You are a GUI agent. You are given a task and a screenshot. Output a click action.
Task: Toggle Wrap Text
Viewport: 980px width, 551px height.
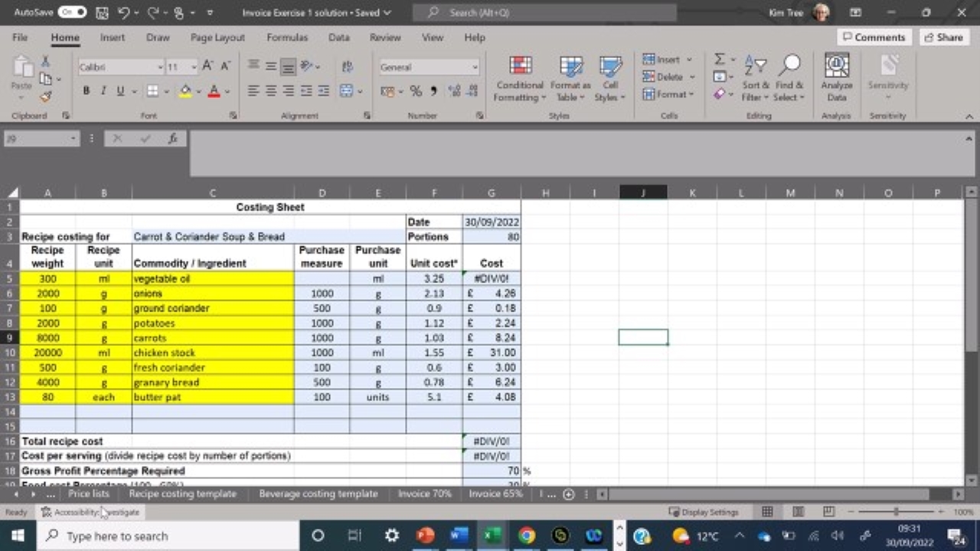[346, 67]
